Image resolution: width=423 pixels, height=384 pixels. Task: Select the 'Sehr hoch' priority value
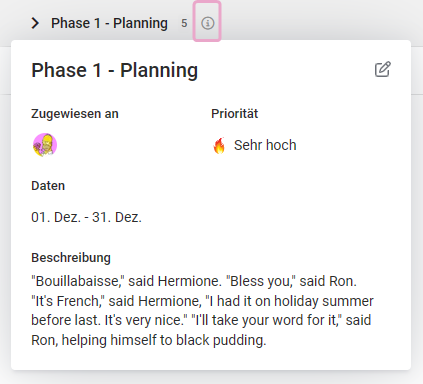[265, 145]
